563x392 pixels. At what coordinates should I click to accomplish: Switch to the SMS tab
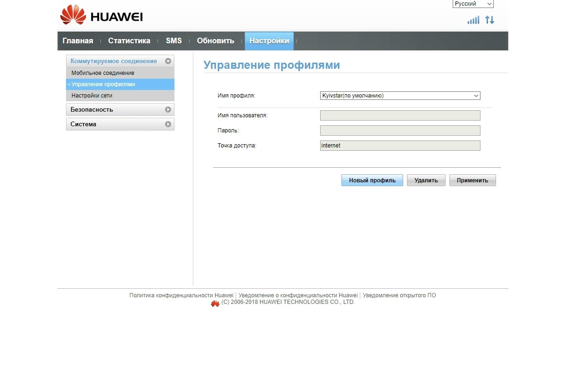tap(174, 41)
